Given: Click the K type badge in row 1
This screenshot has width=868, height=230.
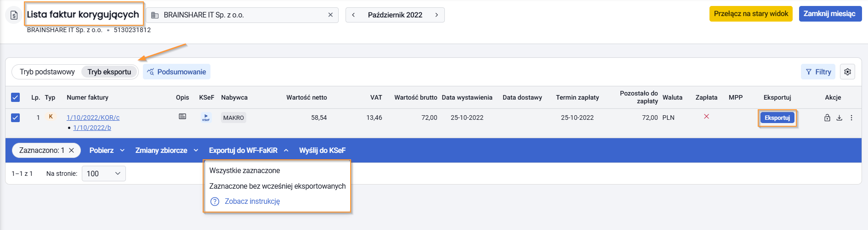Looking at the screenshot, I should [x=51, y=117].
